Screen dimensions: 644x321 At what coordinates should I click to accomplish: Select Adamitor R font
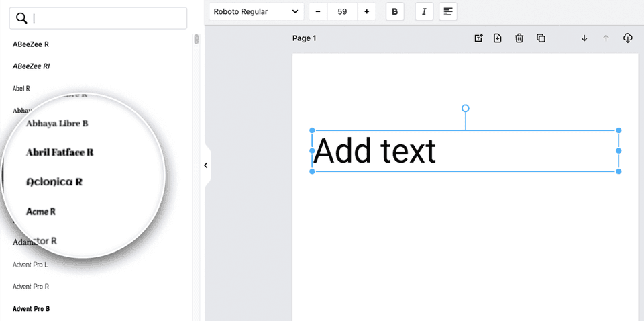(35, 241)
